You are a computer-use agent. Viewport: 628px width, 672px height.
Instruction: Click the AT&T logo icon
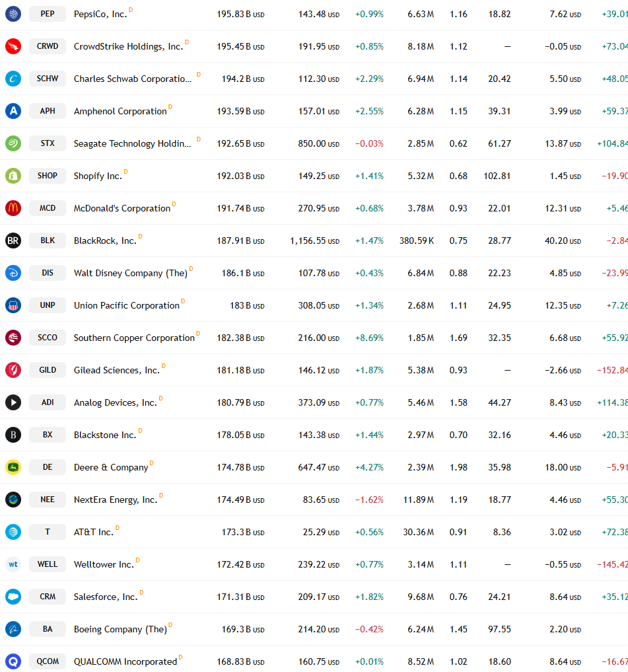[13, 532]
